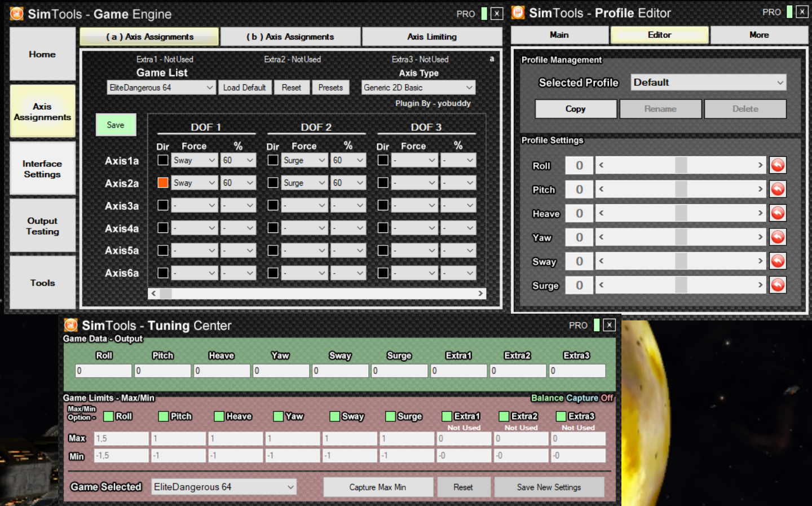Click the Roll profile slider track
The width and height of the screenshot is (812, 506).
coord(681,165)
